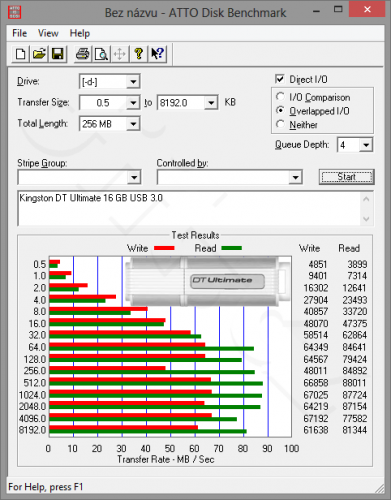Click read value 88011

tap(354, 383)
